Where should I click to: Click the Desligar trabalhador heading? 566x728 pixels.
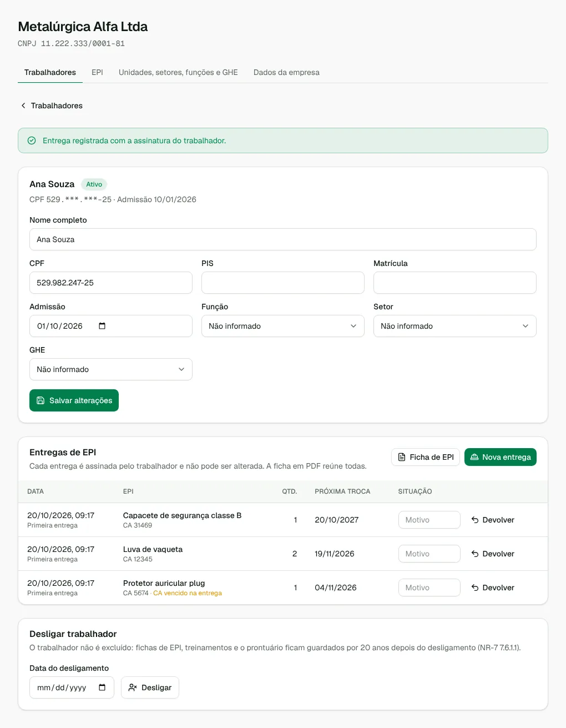[73, 634]
